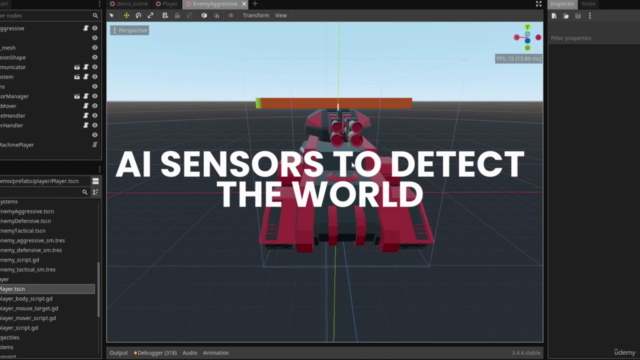This screenshot has height=360, width=640.
Task: Click the search icon in filter nodes field
Action: pyautogui.click(x=95, y=16)
